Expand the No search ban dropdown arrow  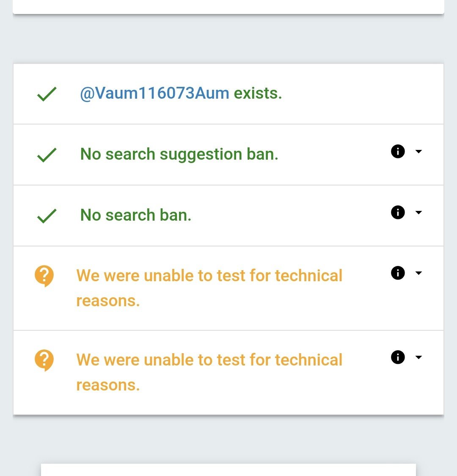418,212
